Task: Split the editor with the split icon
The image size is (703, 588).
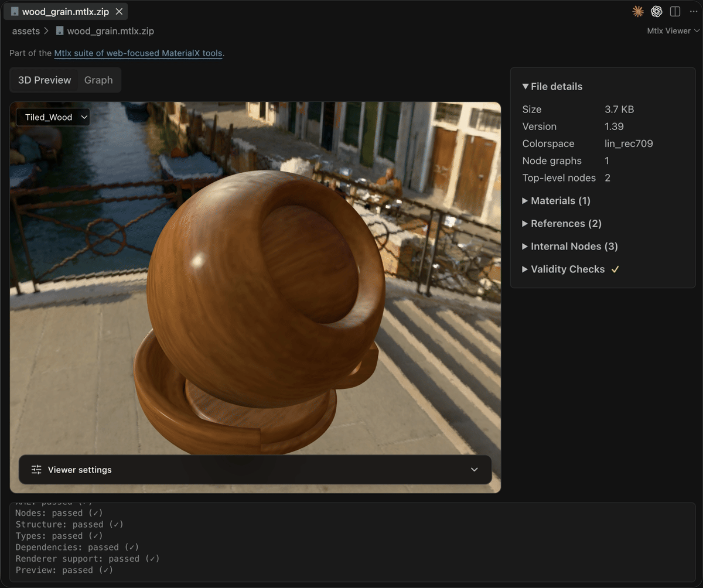Action: (x=675, y=11)
